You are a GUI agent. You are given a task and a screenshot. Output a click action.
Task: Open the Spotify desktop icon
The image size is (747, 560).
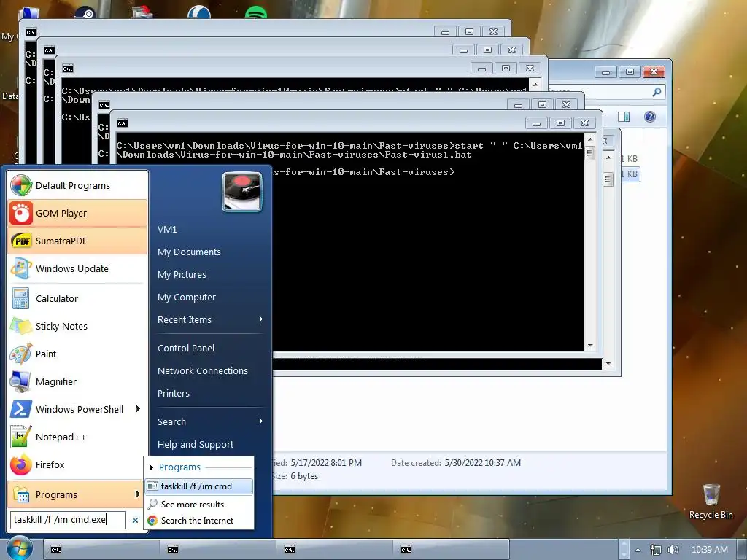pyautogui.click(x=256, y=12)
